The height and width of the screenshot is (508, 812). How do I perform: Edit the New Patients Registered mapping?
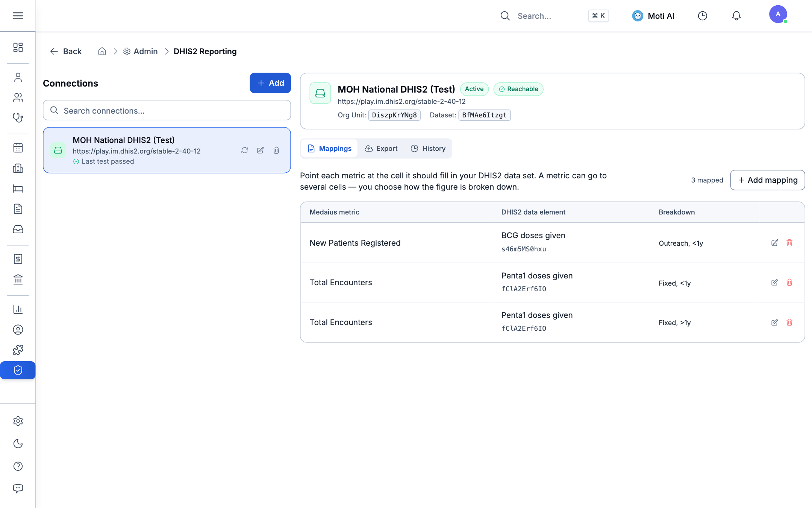(x=774, y=243)
